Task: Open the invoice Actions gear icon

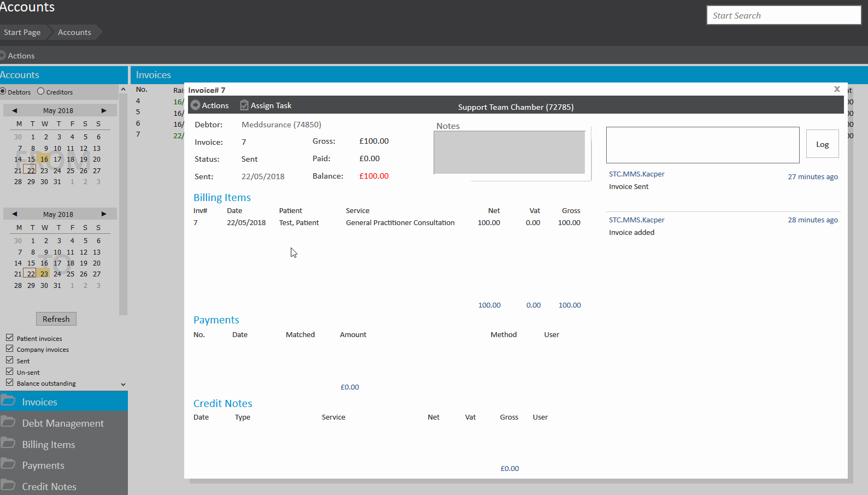Action: (x=195, y=105)
